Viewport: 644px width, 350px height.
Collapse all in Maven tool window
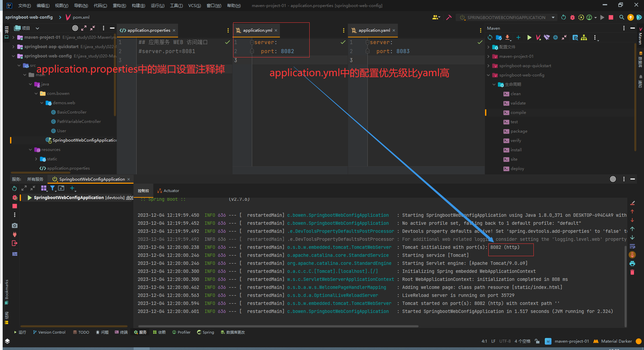[x=564, y=37]
